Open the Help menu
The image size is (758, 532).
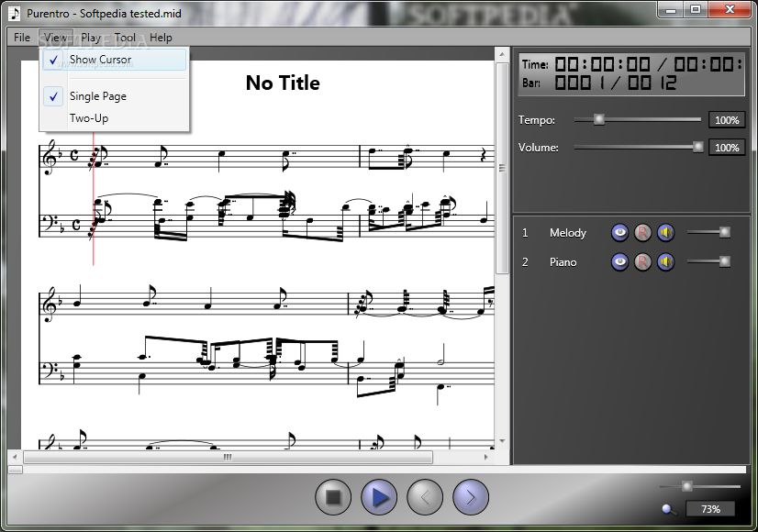tap(161, 38)
